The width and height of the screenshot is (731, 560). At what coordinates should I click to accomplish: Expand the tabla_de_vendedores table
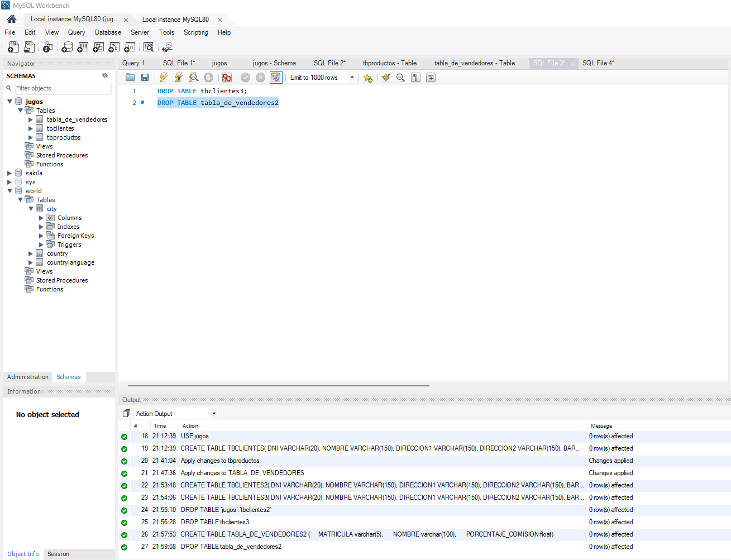click(31, 119)
